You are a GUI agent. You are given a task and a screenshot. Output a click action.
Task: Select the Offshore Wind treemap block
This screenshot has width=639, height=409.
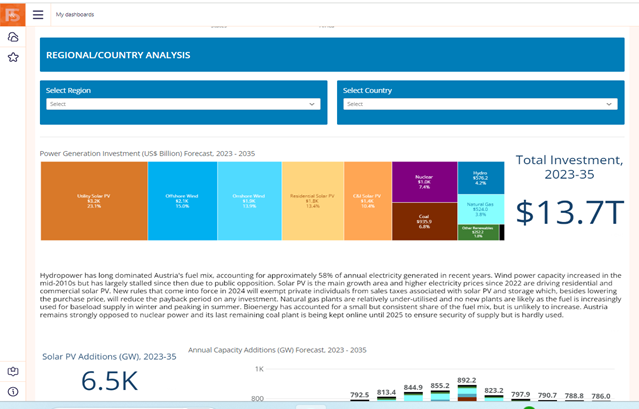click(x=174, y=200)
